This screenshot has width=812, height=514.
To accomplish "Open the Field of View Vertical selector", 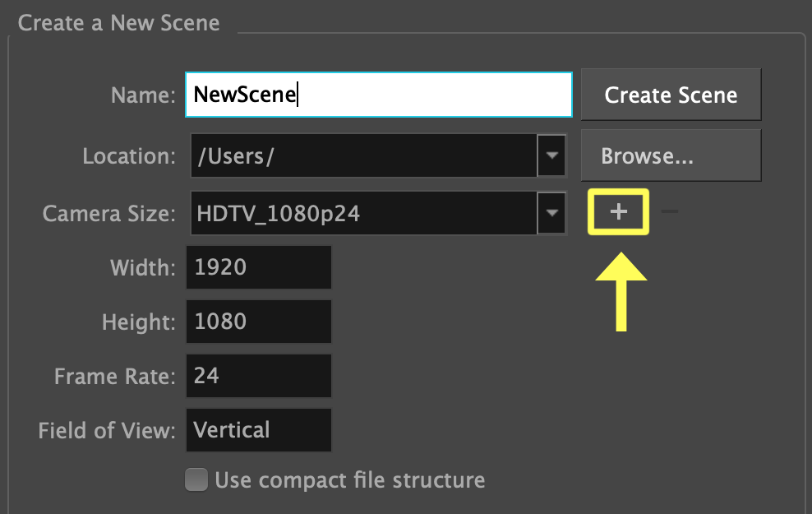I will pos(259,430).
